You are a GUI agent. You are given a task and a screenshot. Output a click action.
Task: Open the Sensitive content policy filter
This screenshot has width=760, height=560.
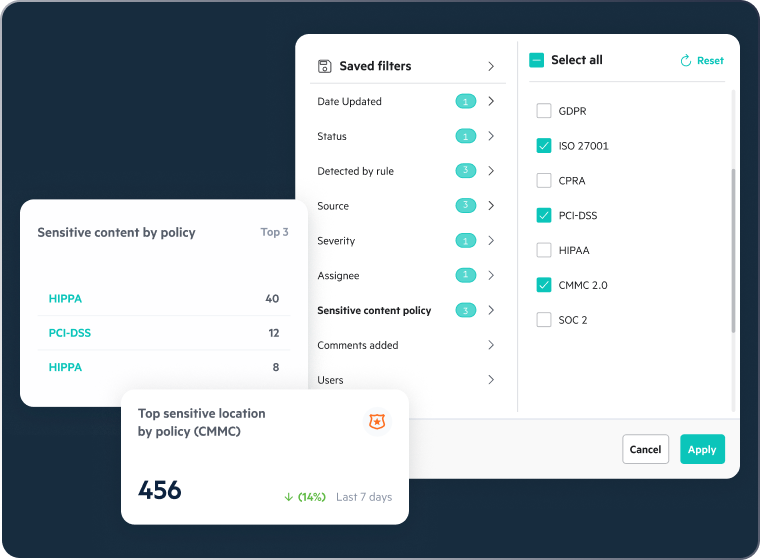(374, 311)
